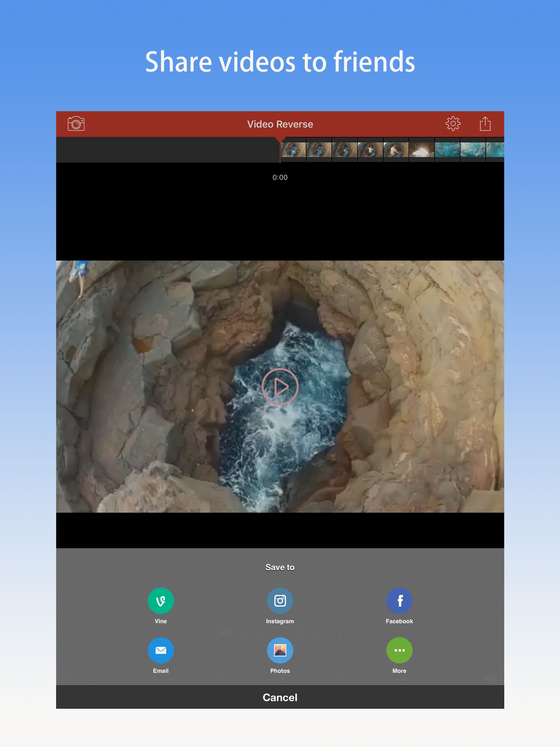The width and height of the screenshot is (560, 747).
Task: Click the empty timeline area left of playhead
Action: [168, 150]
